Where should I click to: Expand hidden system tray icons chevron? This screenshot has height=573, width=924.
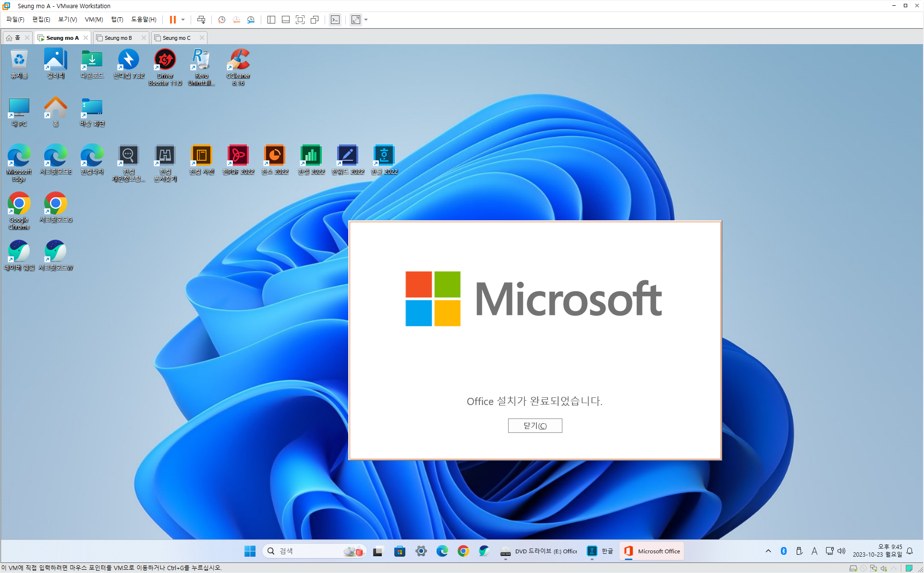pyautogui.click(x=768, y=551)
